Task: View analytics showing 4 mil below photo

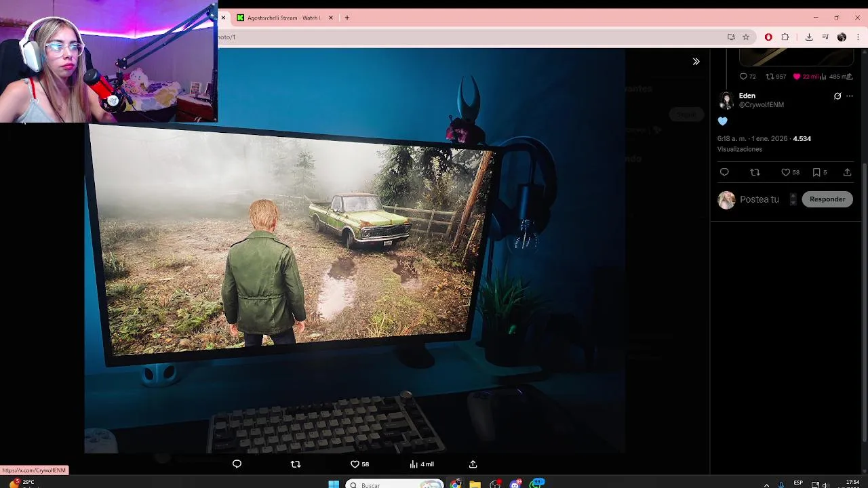Action: pyautogui.click(x=421, y=464)
